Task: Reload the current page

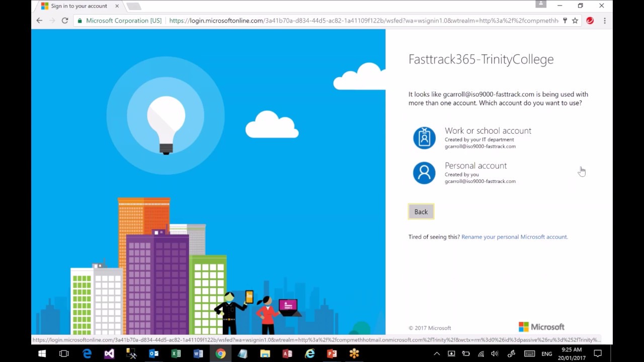Action: coord(65,21)
